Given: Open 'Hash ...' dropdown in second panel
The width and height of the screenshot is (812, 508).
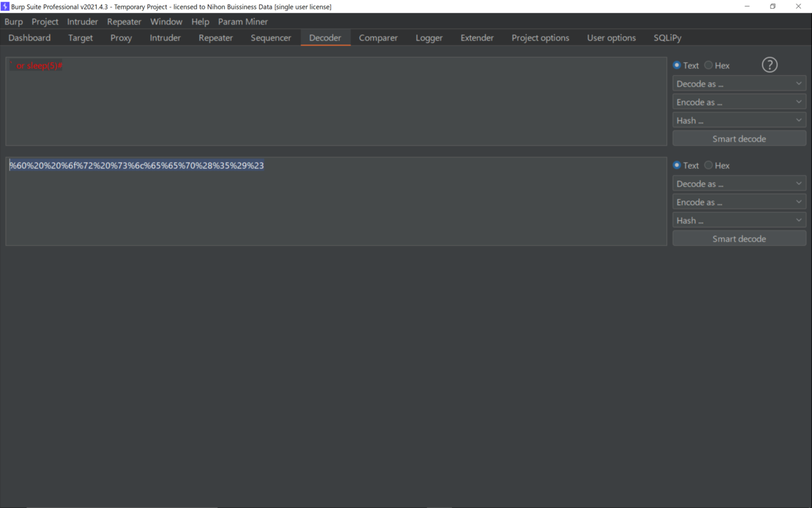Looking at the screenshot, I should [x=739, y=220].
